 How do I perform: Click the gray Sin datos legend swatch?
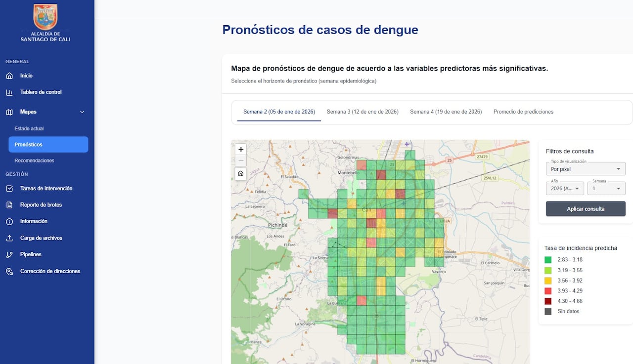coord(548,312)
